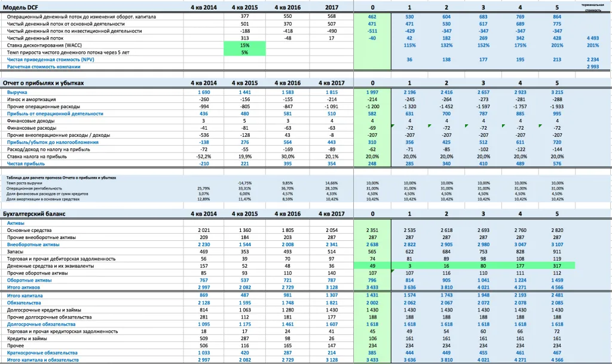Select the terminal value cell 4 493
This screenshot has height=364, width=612.
point(592,38)
